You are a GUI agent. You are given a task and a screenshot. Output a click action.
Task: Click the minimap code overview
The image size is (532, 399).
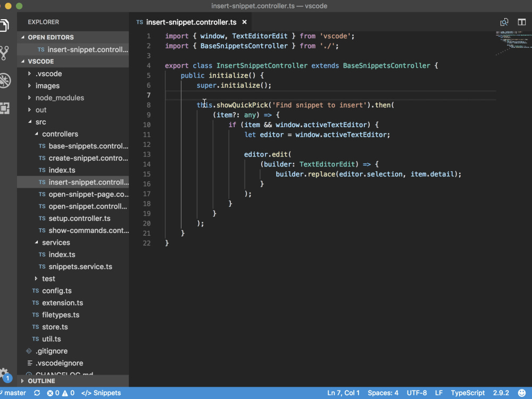(x=514, y=43)
